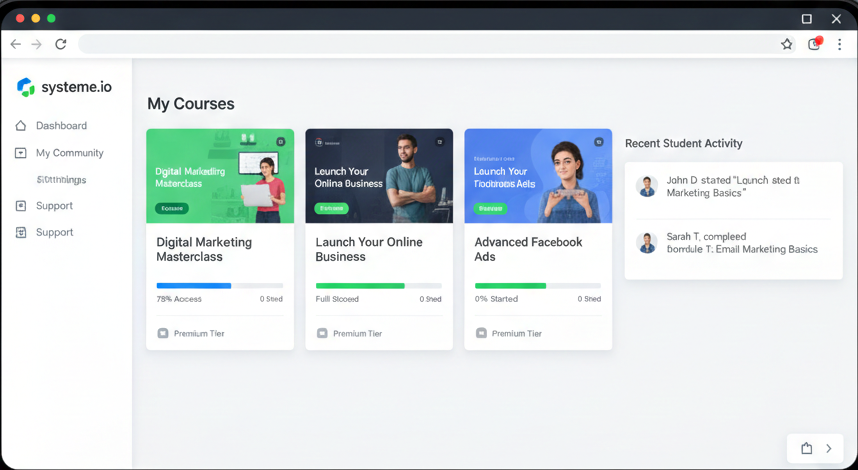The width and height of the screenshot is (858, 470).
Task: Click corner icon on Advanced Facebook Ads banner
Action: (599, 142)
